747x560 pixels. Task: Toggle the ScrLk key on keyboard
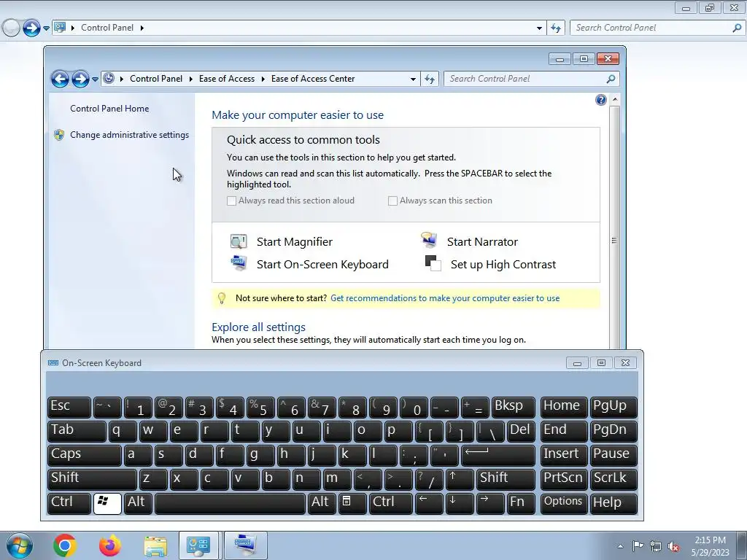coord(614,479)
